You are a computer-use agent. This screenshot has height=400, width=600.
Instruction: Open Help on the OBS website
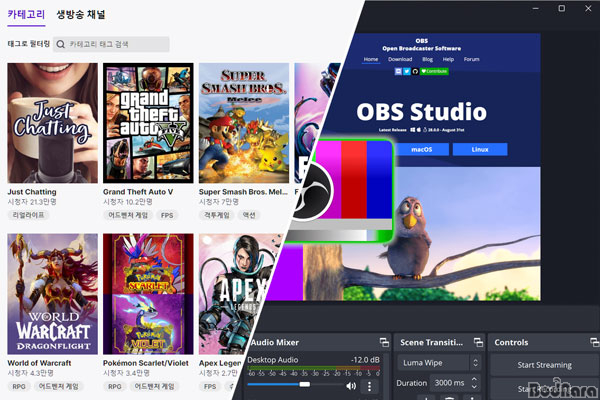click(448, 59)
